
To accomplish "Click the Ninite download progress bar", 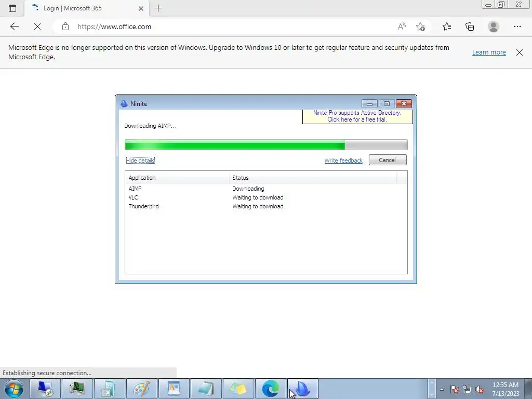I will point(266,145).
